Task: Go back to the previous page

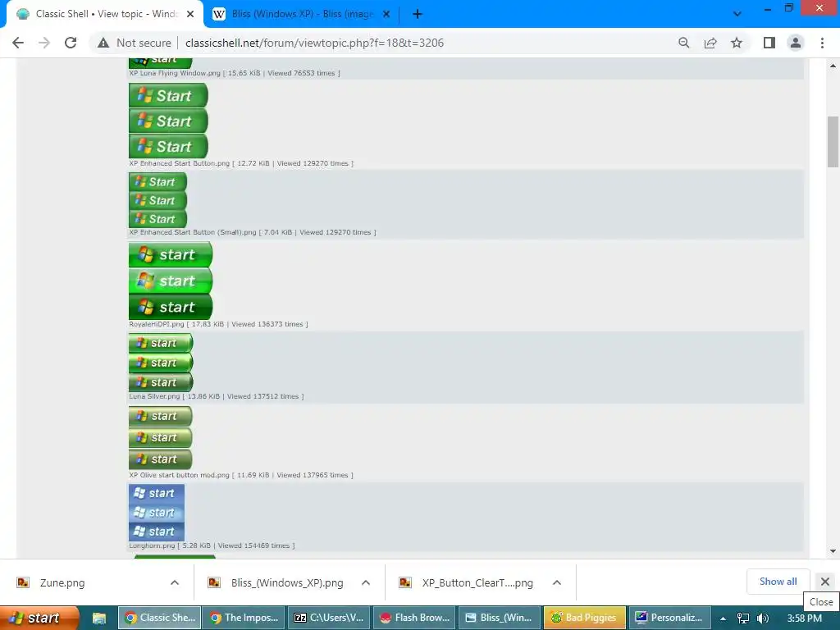Action: (x=18, y=43)
